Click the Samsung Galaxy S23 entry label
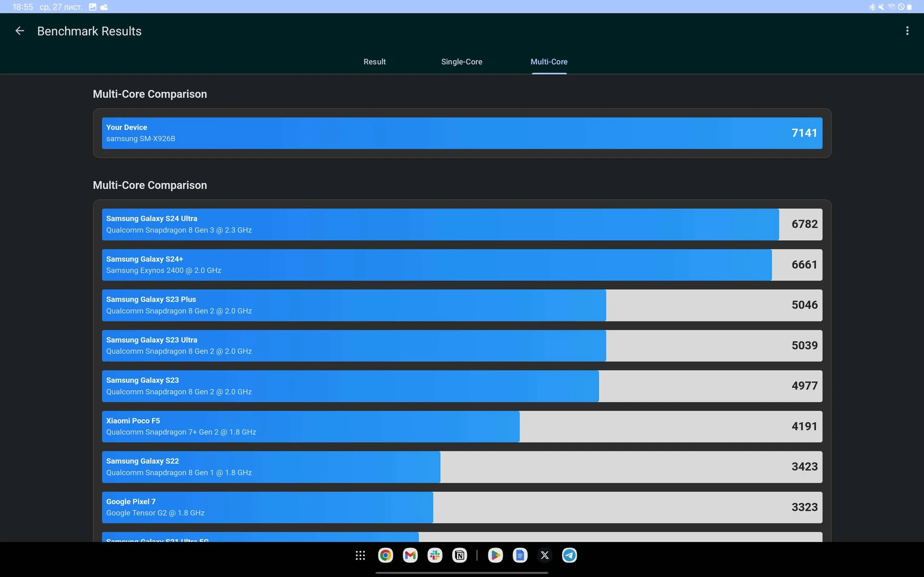 click(x=142, y=380)
